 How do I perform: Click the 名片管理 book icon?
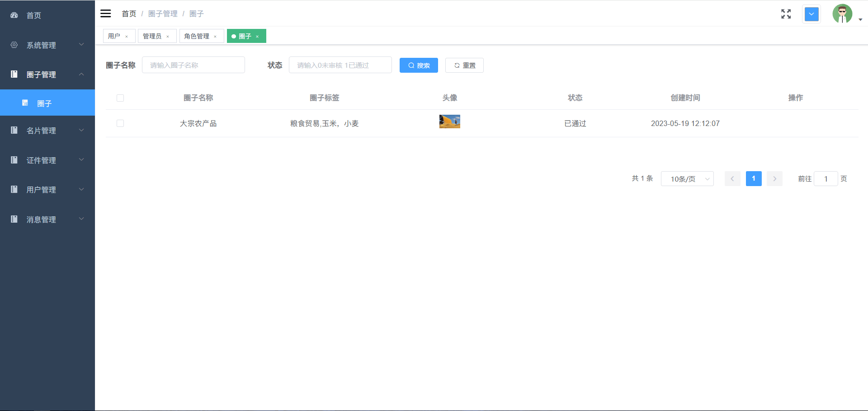[14, 130]
